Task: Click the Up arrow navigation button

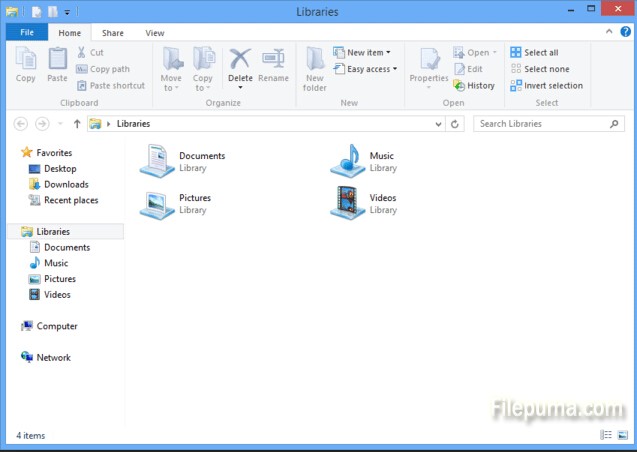Action: (77, 124)
